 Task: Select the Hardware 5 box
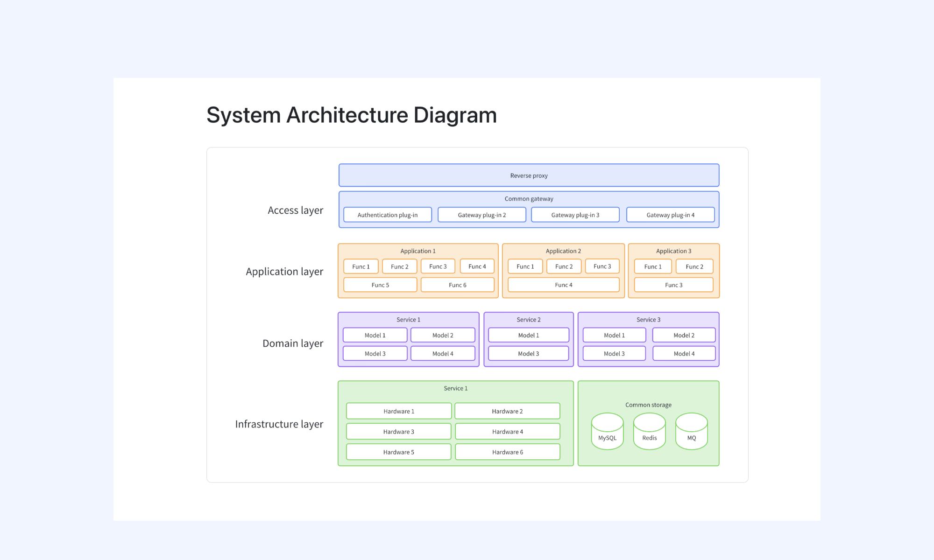pyautogui.click(x=399, y=452)
